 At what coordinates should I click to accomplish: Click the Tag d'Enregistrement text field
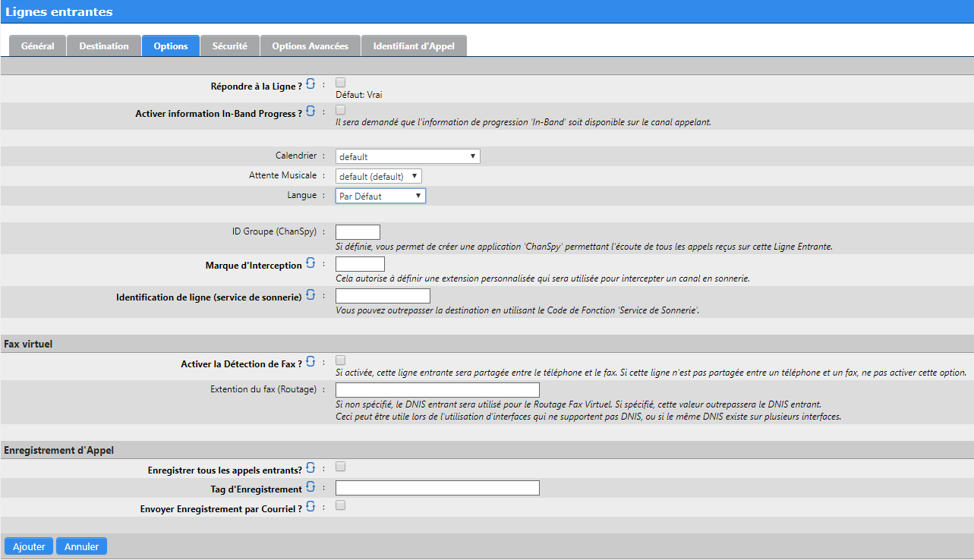pos(437,488)
